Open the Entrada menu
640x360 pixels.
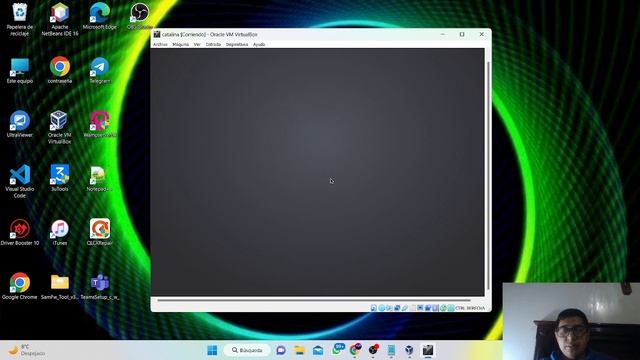click(213, 44)
